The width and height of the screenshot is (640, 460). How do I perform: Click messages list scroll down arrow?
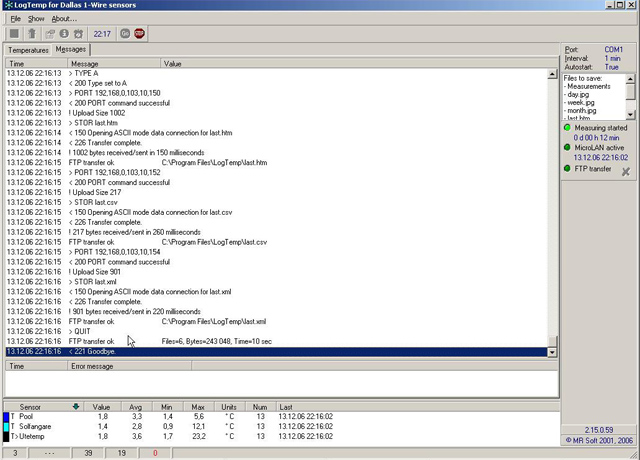[551, 352]
